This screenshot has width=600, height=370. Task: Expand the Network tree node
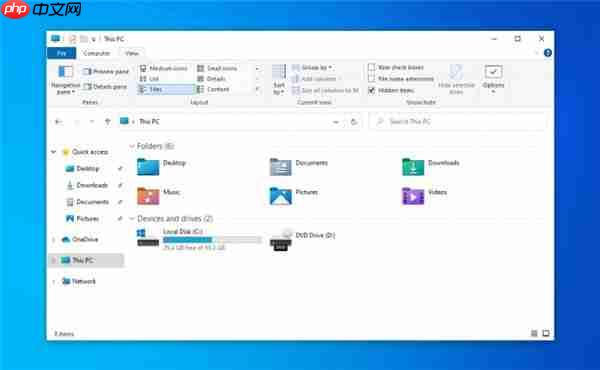tap(54, 282)
